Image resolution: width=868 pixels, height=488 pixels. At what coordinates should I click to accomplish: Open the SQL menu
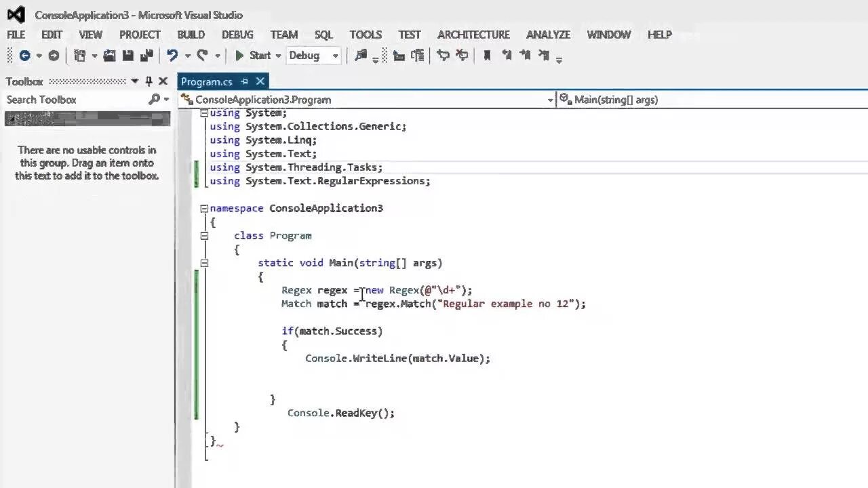(x=323, y=35)
